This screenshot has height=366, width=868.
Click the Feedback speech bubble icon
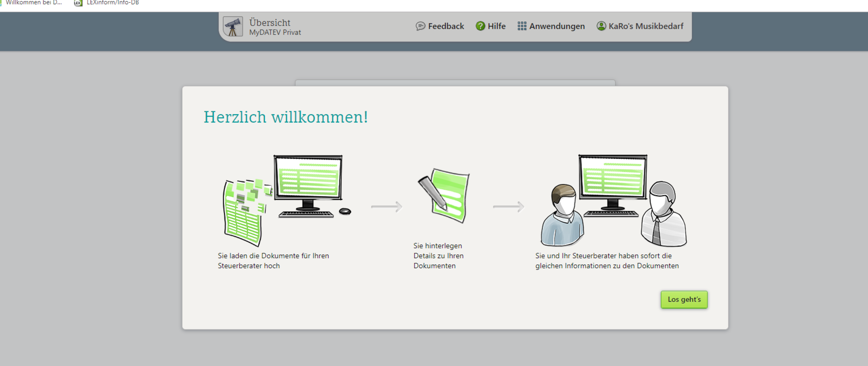[x=420, y=26]
